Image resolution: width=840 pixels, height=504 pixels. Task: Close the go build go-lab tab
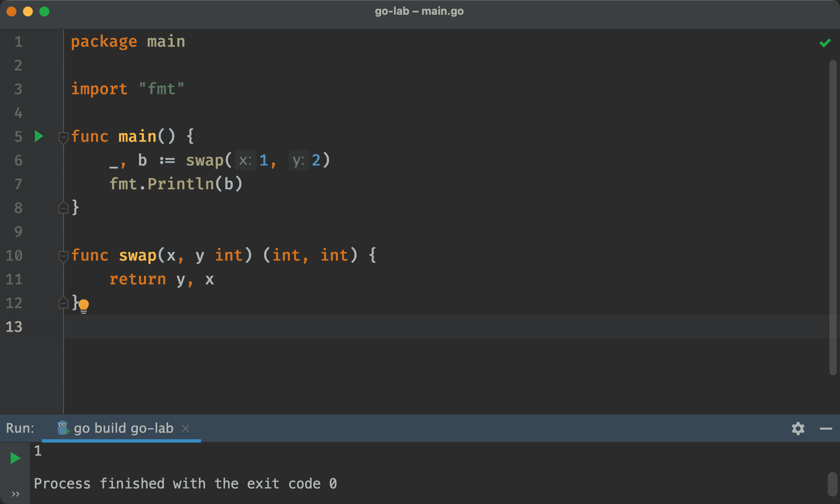click(x=185, y=428)
